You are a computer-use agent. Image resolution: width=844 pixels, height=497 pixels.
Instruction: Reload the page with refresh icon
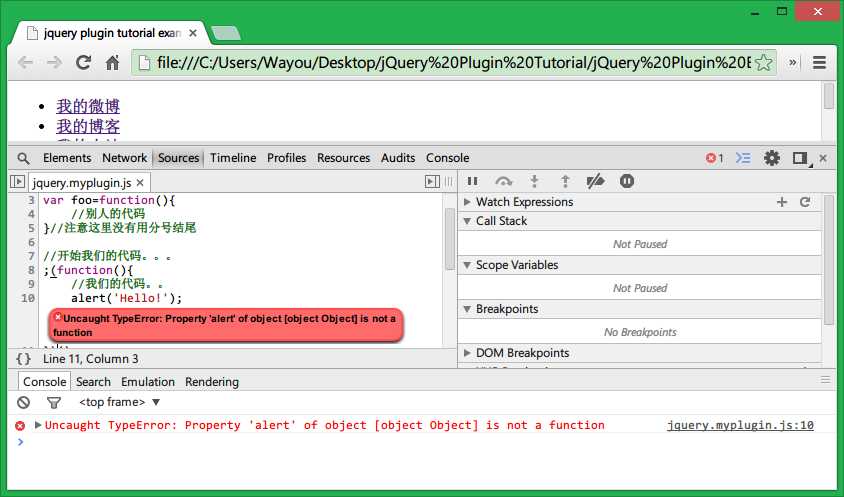83,63
